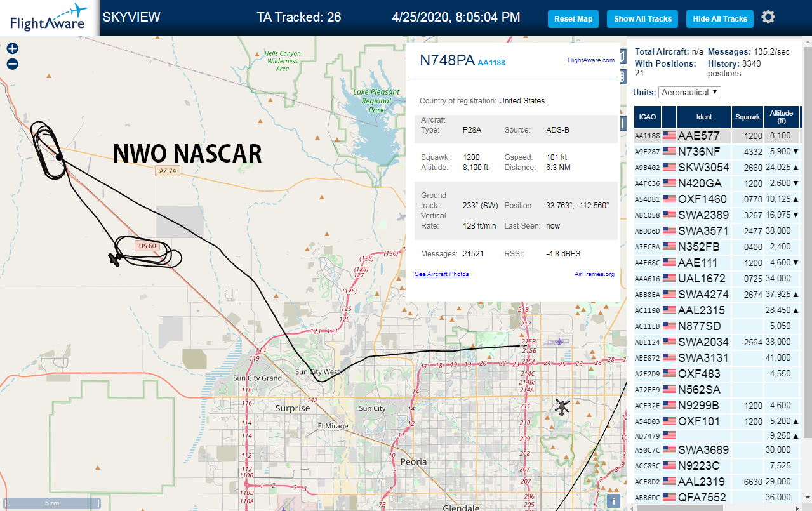
Task: Select aircraft AAL2319 in the list
Action: pyautogui.click(x=702, y=482)
